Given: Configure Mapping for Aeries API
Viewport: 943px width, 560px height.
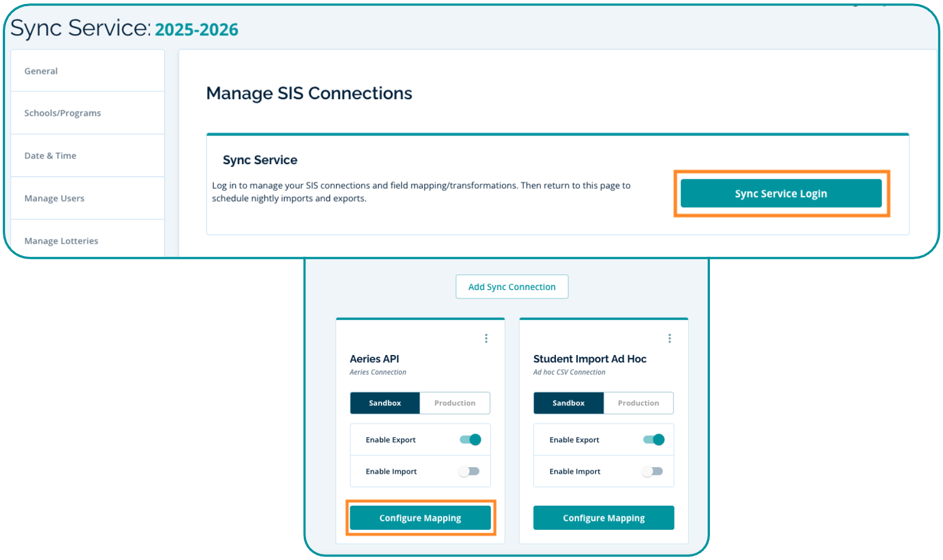Looking at the screenshot, I should point(420,518).
